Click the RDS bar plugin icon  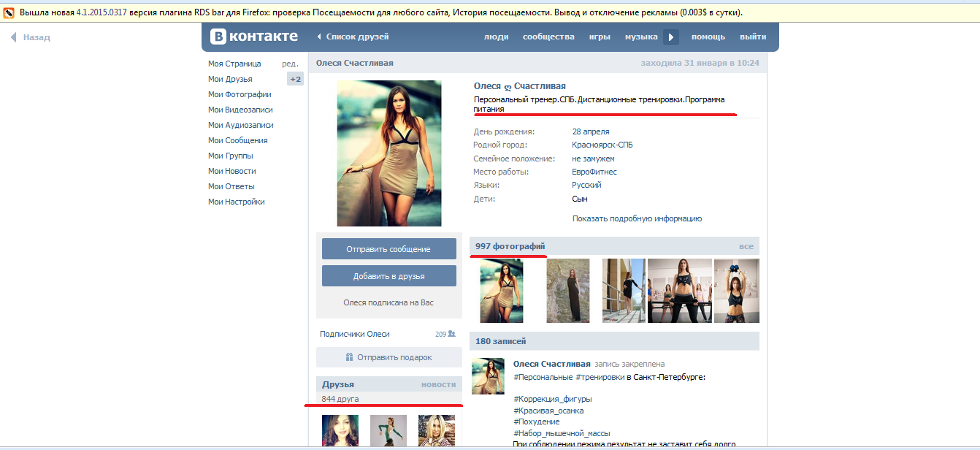[9, 13]
